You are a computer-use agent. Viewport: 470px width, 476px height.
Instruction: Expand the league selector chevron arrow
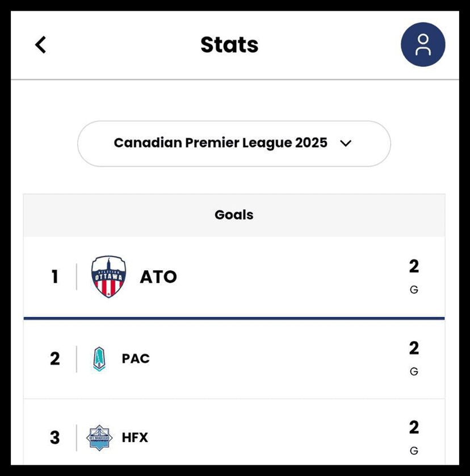point(346,143)
